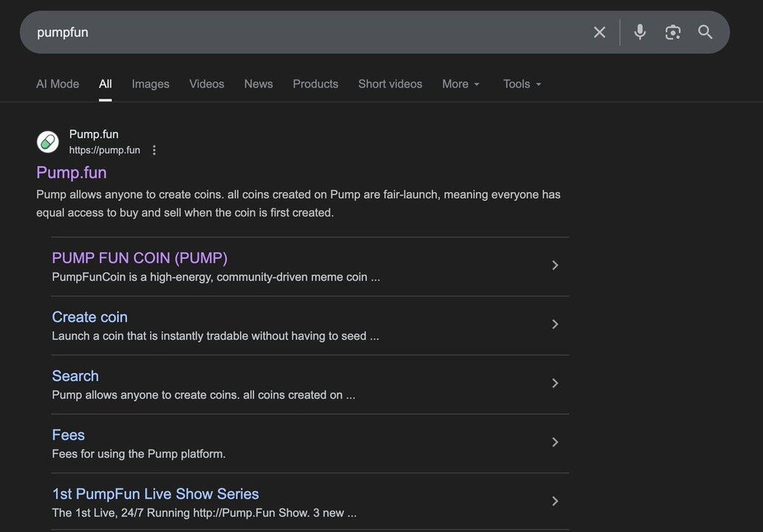The image size is (763, 532).
Task: Click chevron arrow in the Fees row
Action: (555, 442)
